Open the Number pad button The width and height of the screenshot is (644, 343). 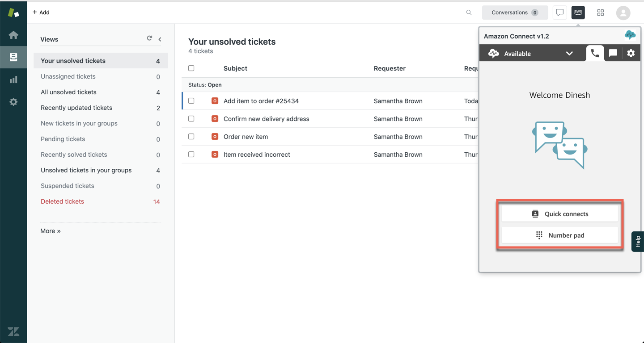pyautogui.click(x=559, y=235)
